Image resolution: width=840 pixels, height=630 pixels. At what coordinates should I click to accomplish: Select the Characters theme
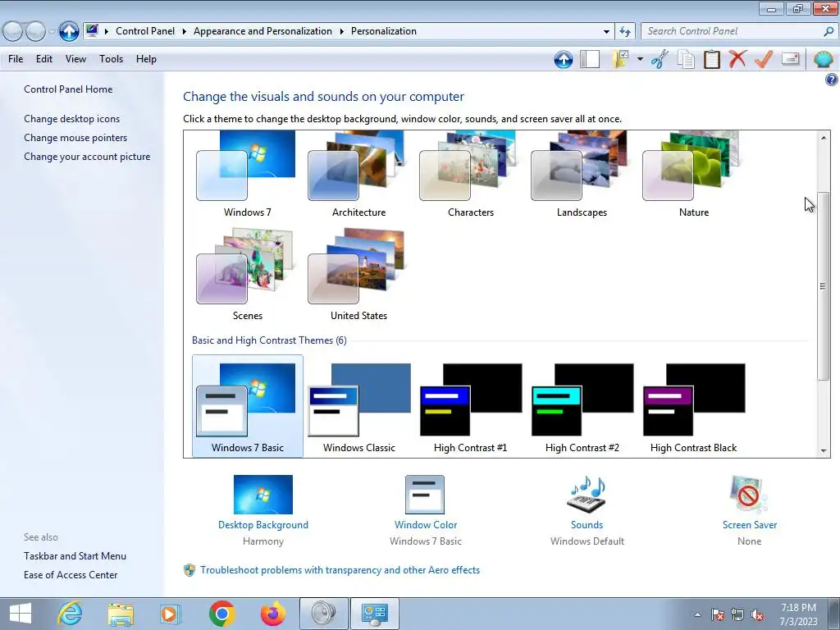[x=470, y=175]
